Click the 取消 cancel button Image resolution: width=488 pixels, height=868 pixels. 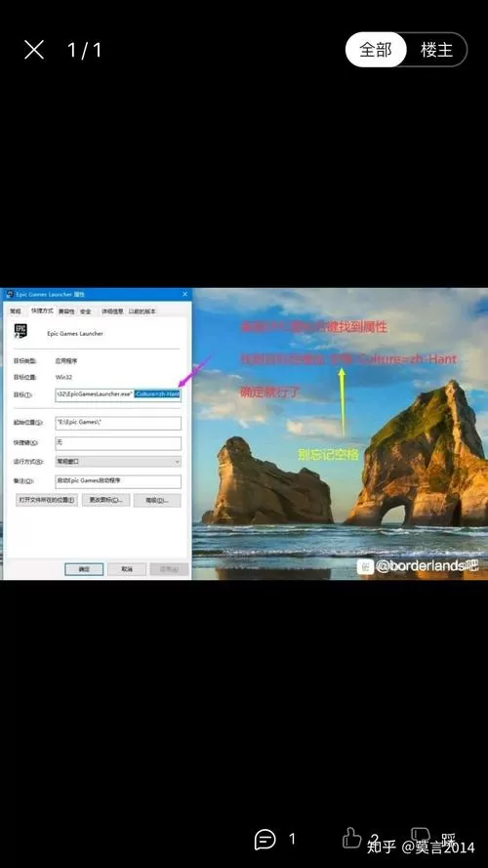pyautogui.click(x=127, y=568)
